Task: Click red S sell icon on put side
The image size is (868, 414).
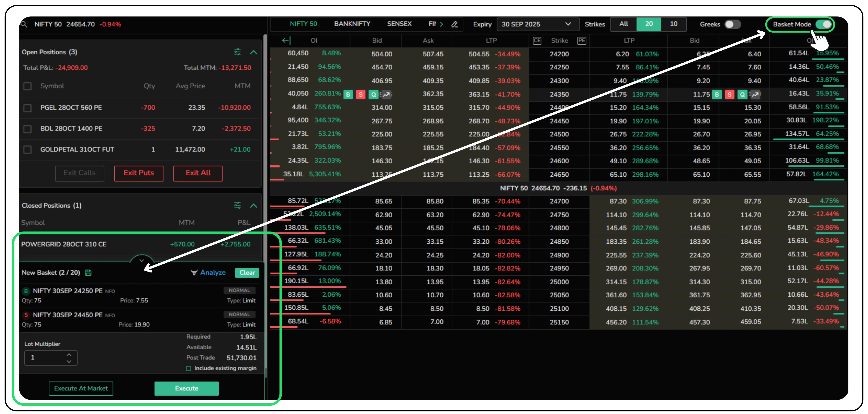Action: tap(730, 94)
